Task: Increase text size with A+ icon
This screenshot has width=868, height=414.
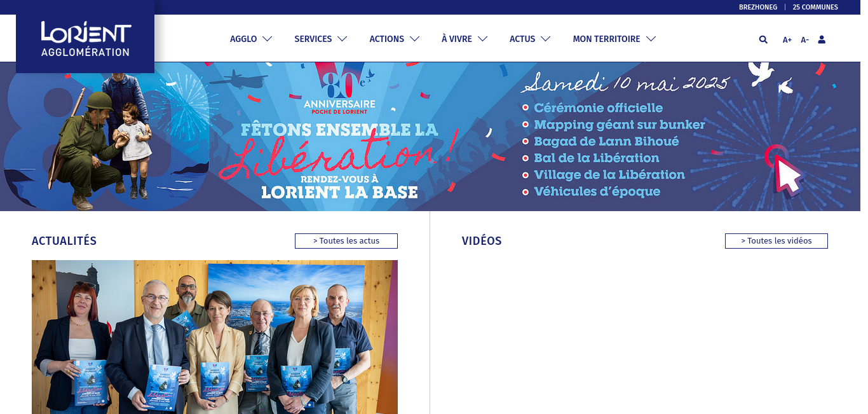Action: click(x=787, y=39)
